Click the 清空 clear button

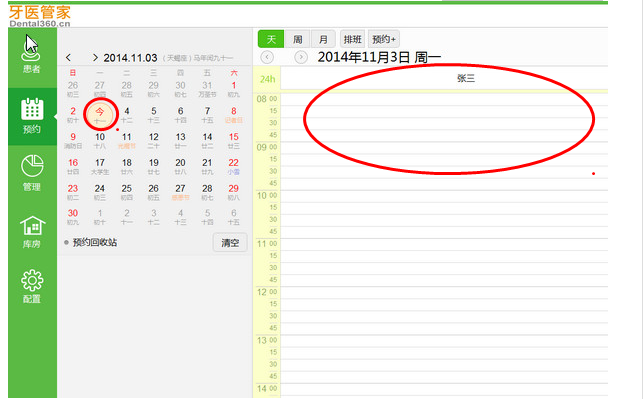[x=230, y=243]
